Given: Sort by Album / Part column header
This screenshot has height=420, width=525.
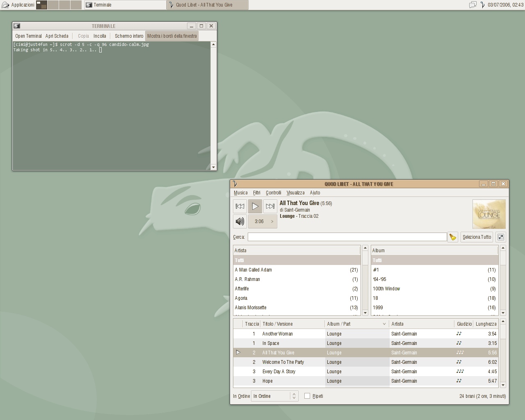Looking at the screenshot, I should coord(357,324).
